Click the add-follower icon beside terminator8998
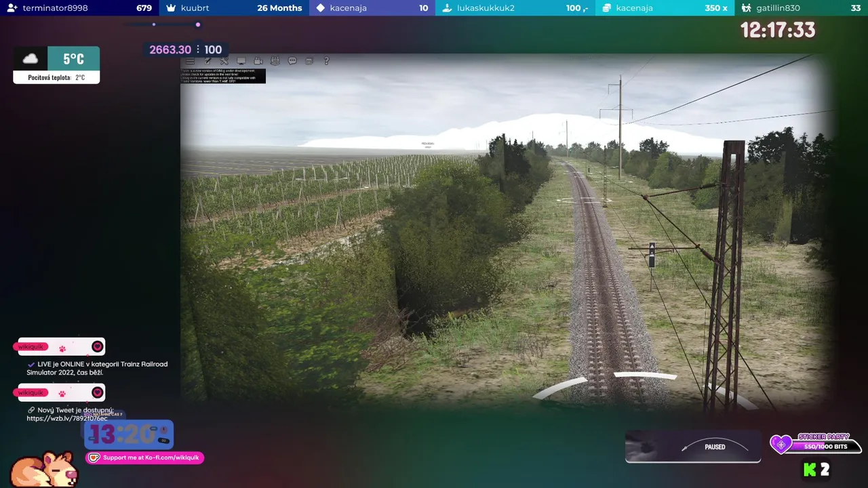Viewport: 868px width, 488px height. [x=12, y=8]
